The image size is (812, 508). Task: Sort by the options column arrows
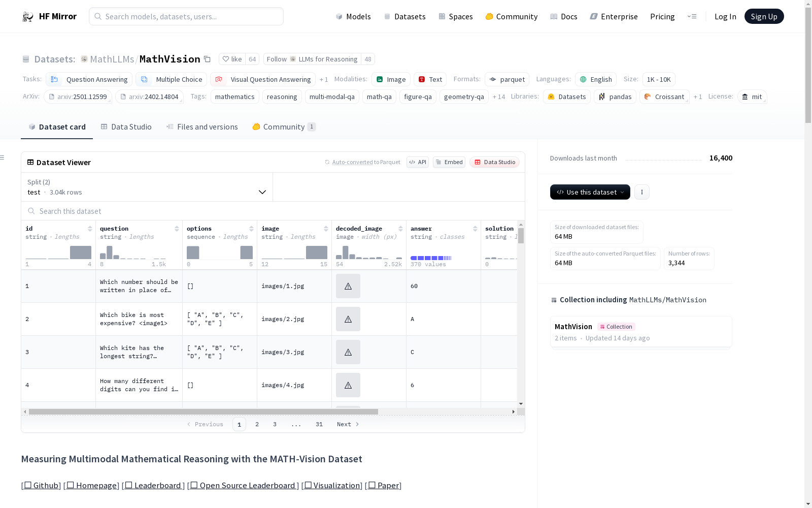click(x=251, y=229)
